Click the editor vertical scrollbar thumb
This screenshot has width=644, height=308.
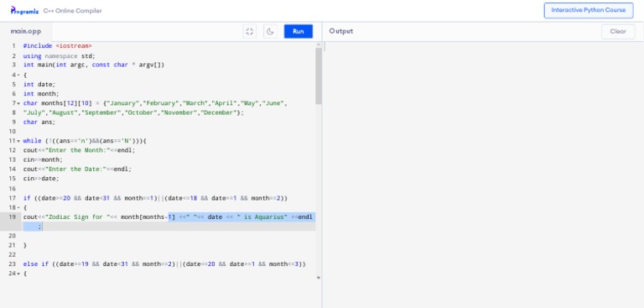(319, 76)
